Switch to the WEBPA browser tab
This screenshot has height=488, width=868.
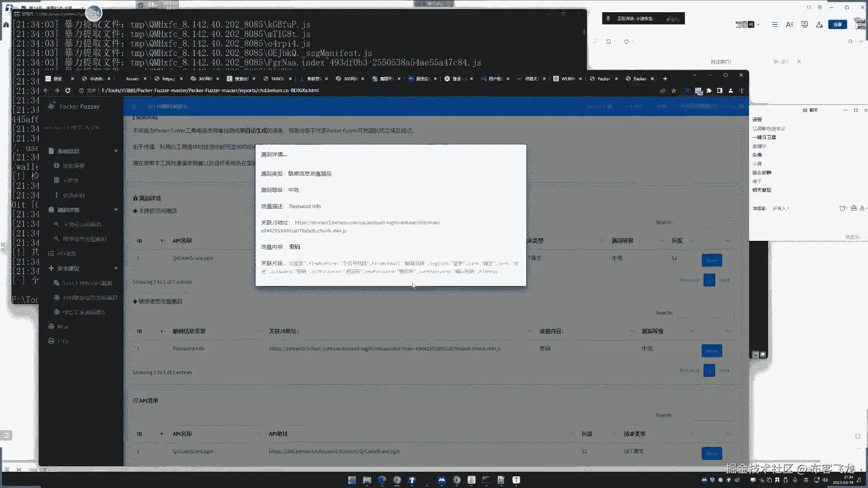(x=567, y=79)
